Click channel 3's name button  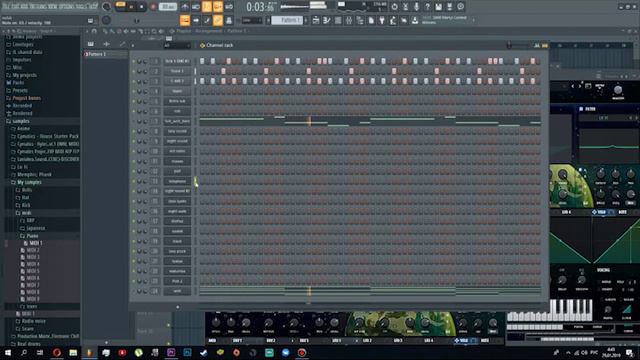point(177,81)
